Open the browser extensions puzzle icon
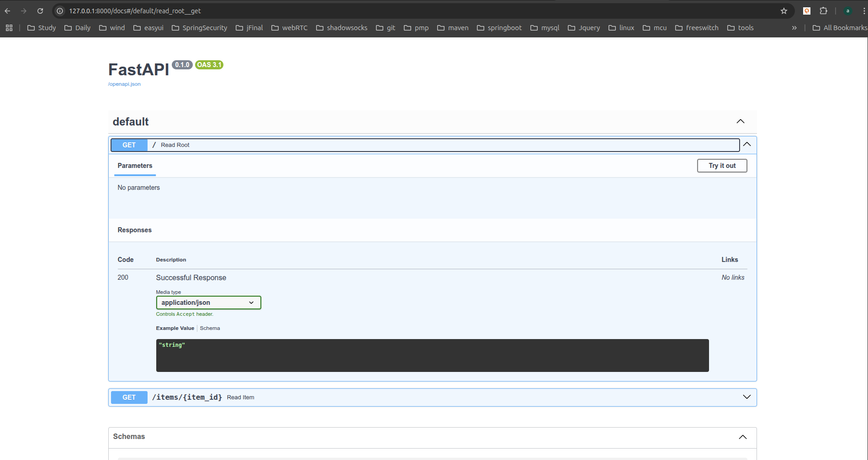Image resolution: width=868 pixels, height=460 pixels. [x=823, y=11]
